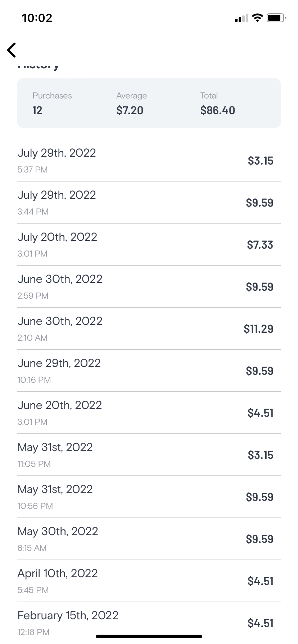Image resolution: width=298 pixels, height=644 pixels.
Task: Tap the Wi-Fi status icon
Action: click(x=257, y=18)
